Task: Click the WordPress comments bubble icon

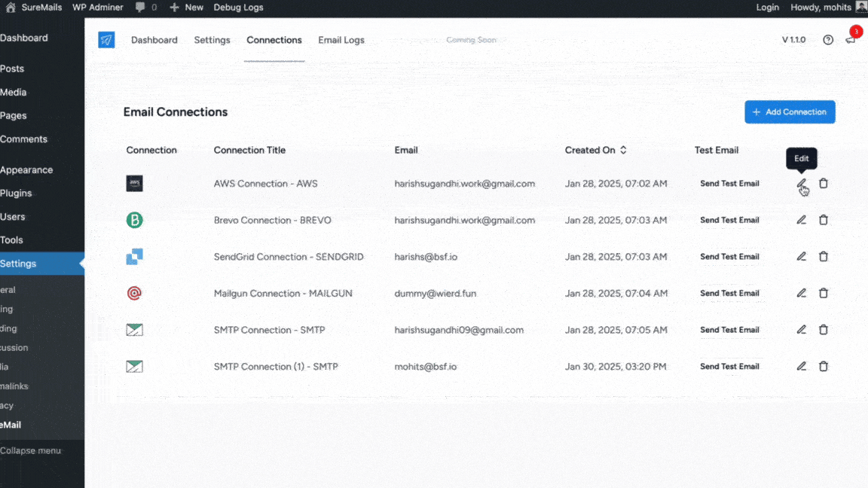Action: [140, 8]
